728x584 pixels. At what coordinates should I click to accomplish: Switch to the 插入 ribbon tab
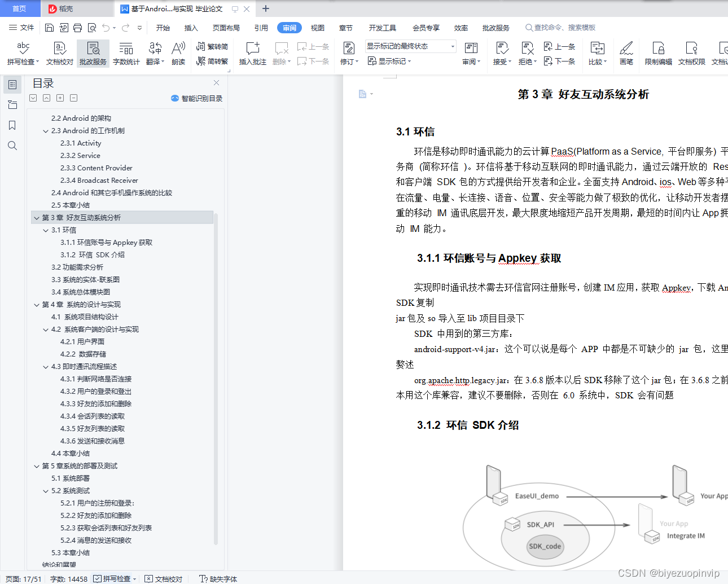[191, 28]
